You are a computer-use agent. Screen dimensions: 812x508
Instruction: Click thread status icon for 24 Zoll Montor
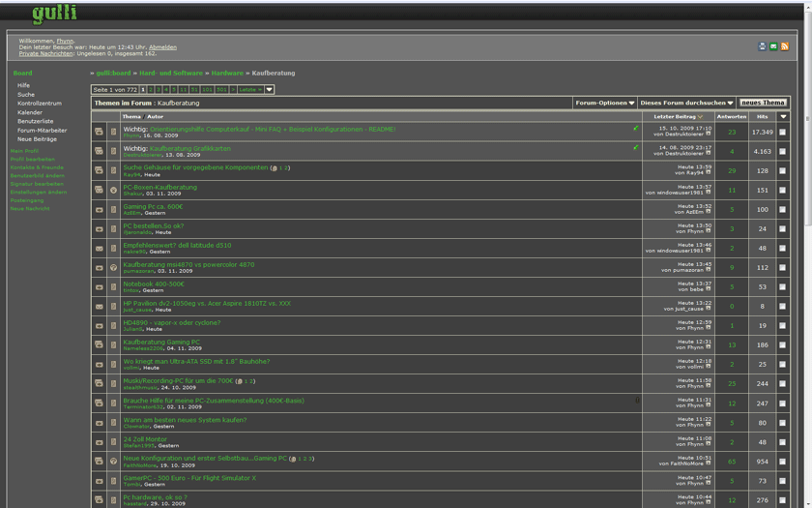[x=99, y=441]
